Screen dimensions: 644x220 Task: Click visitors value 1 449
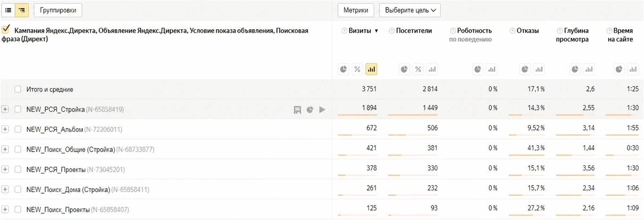[x=429, y=108]
